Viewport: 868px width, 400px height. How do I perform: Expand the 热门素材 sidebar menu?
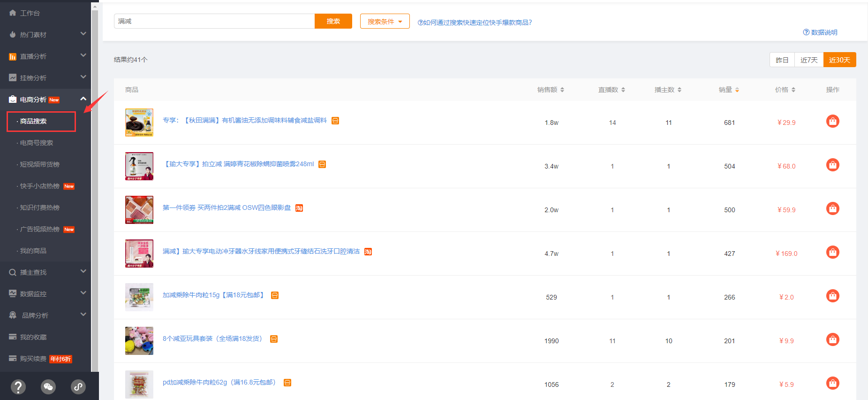pyautogui.click(x=45, y=35)
